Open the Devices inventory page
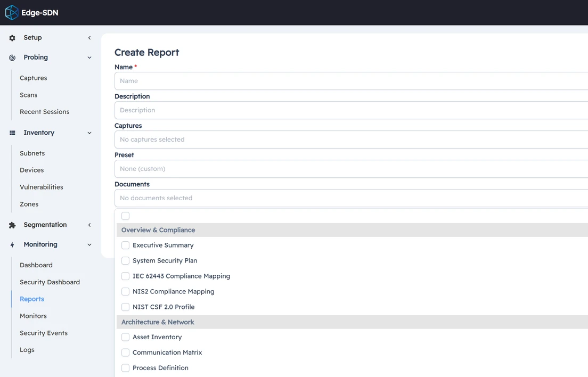 (x=32, y=170)
